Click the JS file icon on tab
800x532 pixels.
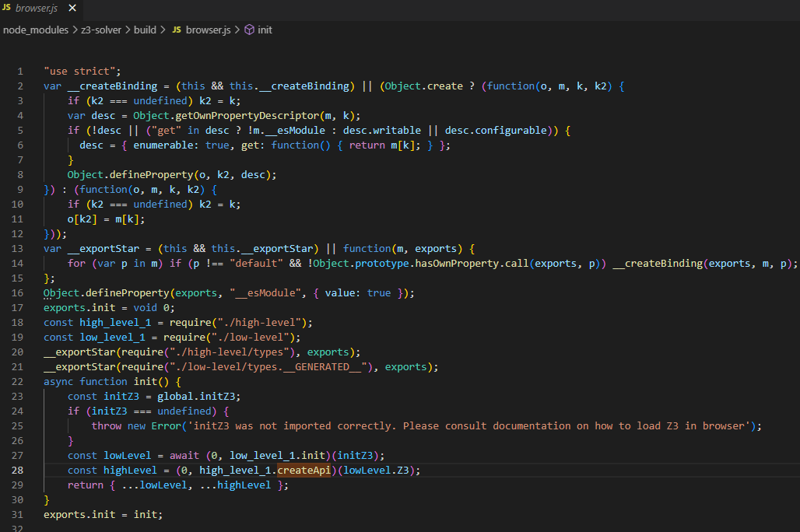click(7, 8)
